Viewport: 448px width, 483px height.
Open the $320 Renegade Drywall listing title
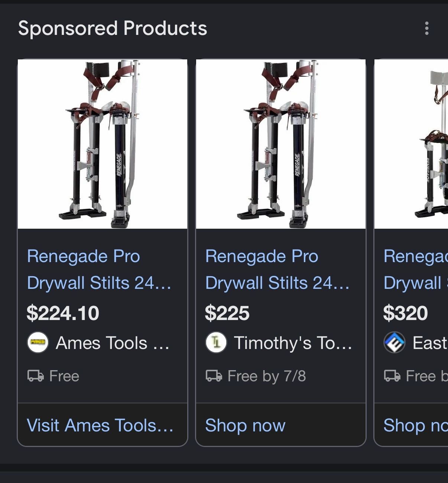click(416, 269)
